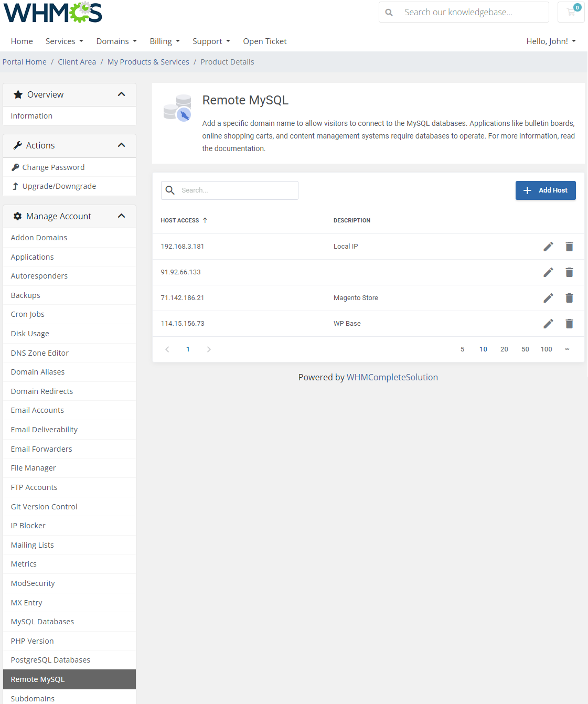This screenshot has width=588, height=704.
Task: Click the Remote MySQL database icon
Action: pyautogui.click(x=177, y=108)
